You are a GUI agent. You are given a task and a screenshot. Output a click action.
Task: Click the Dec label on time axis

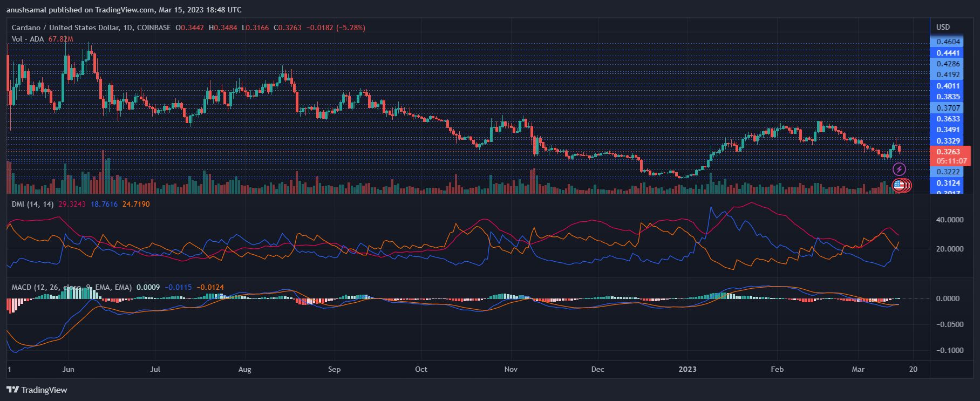coord(597,369)
